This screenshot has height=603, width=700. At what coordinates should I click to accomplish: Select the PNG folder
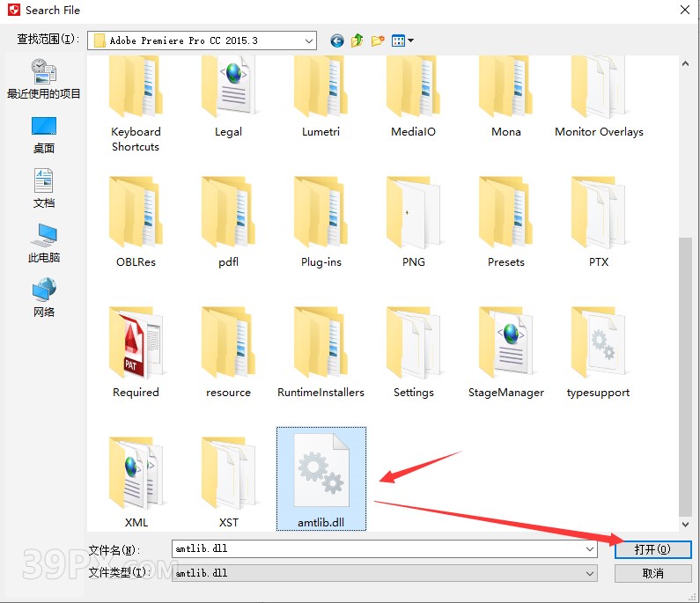[413, 222]
